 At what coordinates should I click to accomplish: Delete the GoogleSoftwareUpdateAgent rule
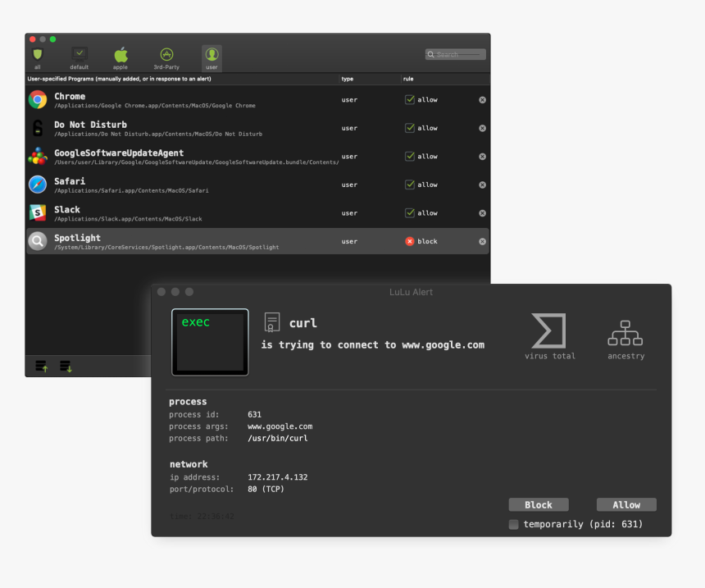[x=483, y=157]
